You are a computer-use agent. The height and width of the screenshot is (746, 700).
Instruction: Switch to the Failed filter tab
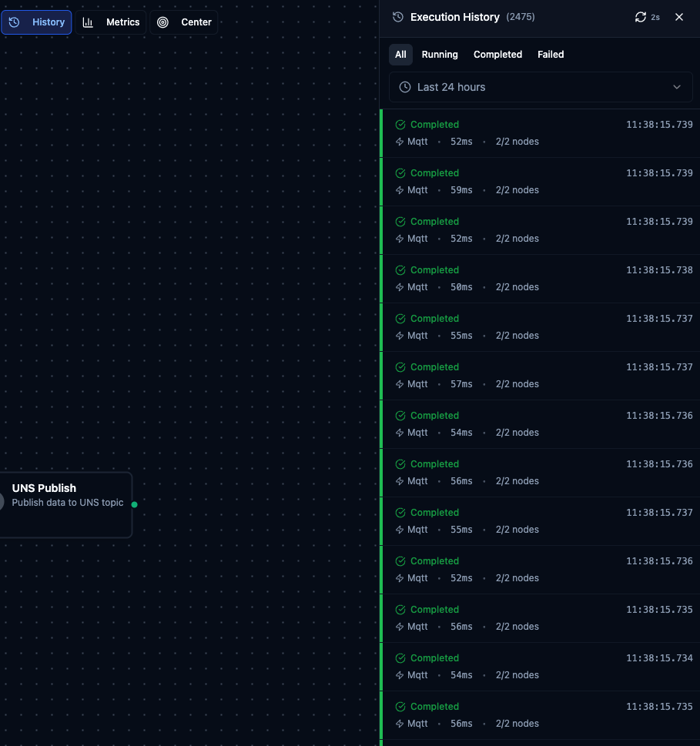pyautogui.click(x=550, y=55)
